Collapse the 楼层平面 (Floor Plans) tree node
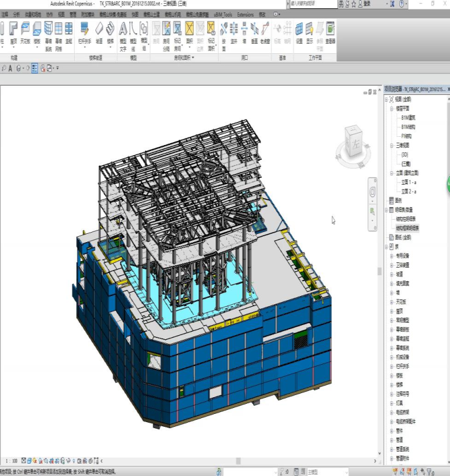 click(391, 109)
